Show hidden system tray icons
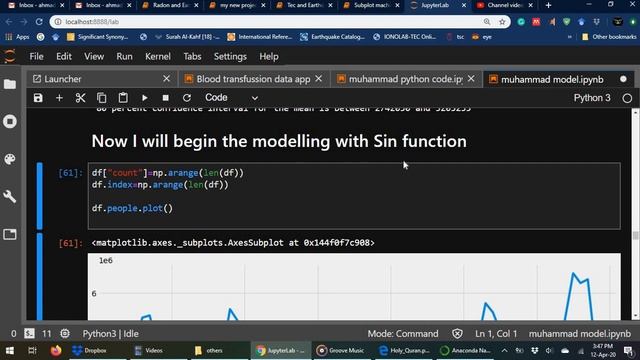640x360 pixels. 504,351
